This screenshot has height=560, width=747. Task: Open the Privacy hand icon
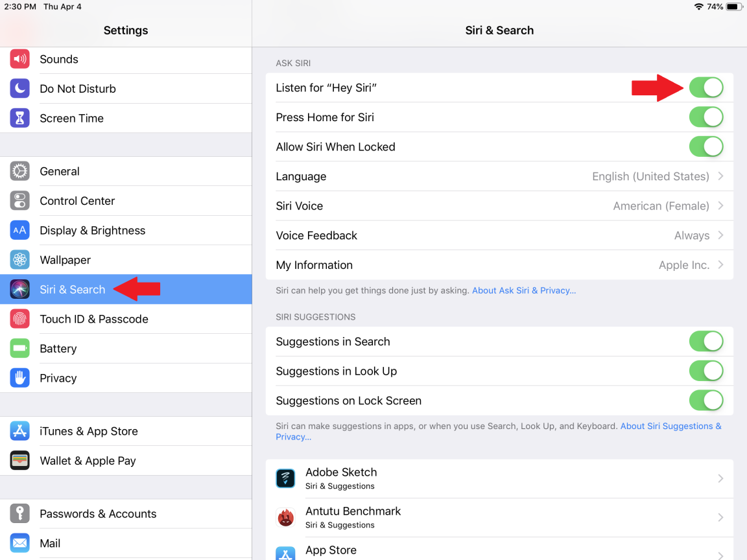(20, 378)
